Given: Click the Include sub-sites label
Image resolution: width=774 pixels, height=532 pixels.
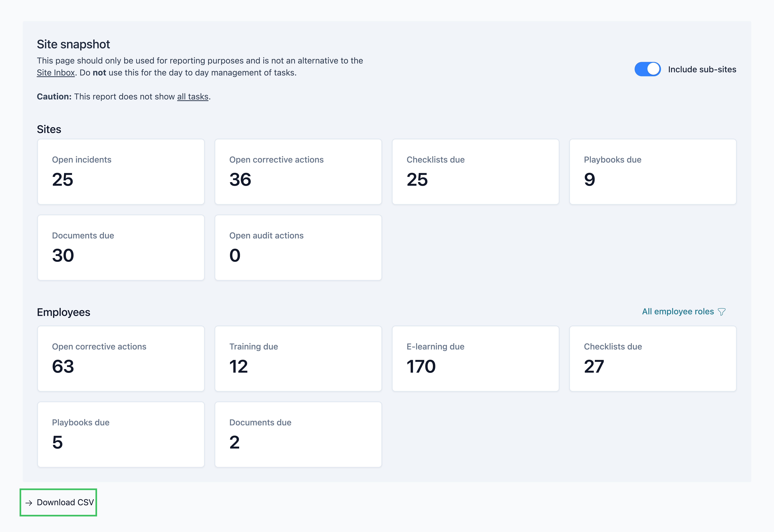Looking at the screenshot, I should pos(702,69).
